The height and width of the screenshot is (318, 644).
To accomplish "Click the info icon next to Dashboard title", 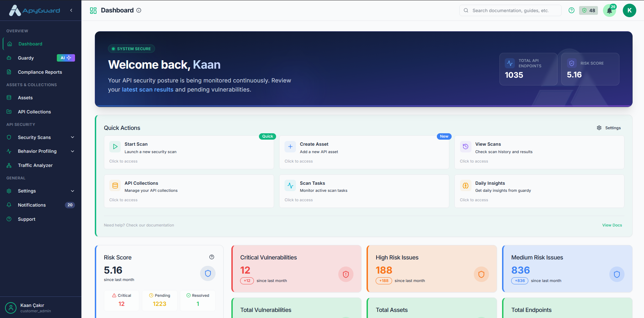I will 139,10.
